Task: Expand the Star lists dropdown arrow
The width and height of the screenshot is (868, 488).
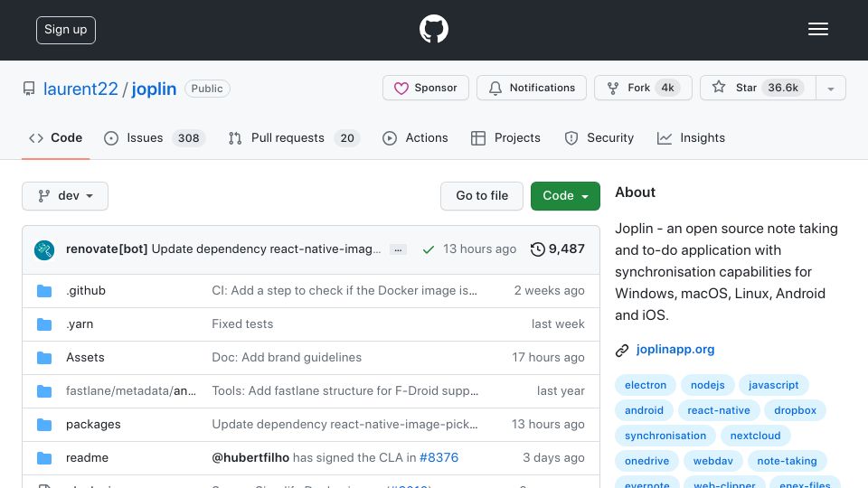Action: (x=831, y=89)
